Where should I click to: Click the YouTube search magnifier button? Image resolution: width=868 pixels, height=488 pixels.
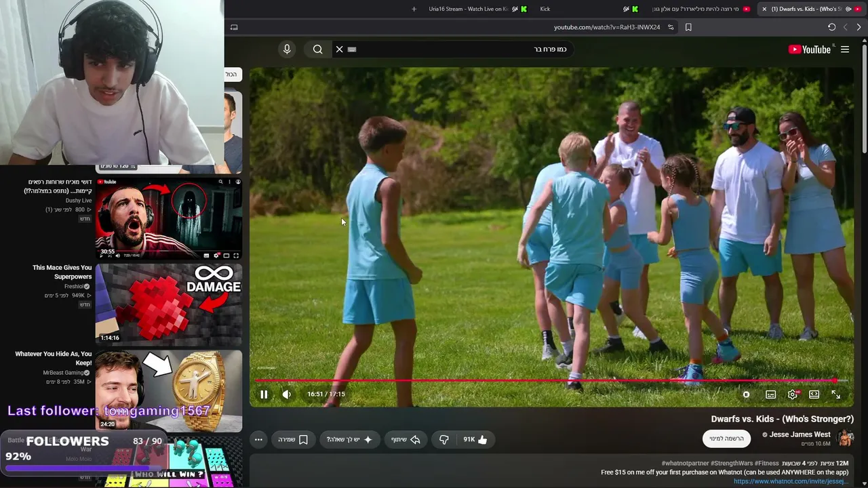317,49
